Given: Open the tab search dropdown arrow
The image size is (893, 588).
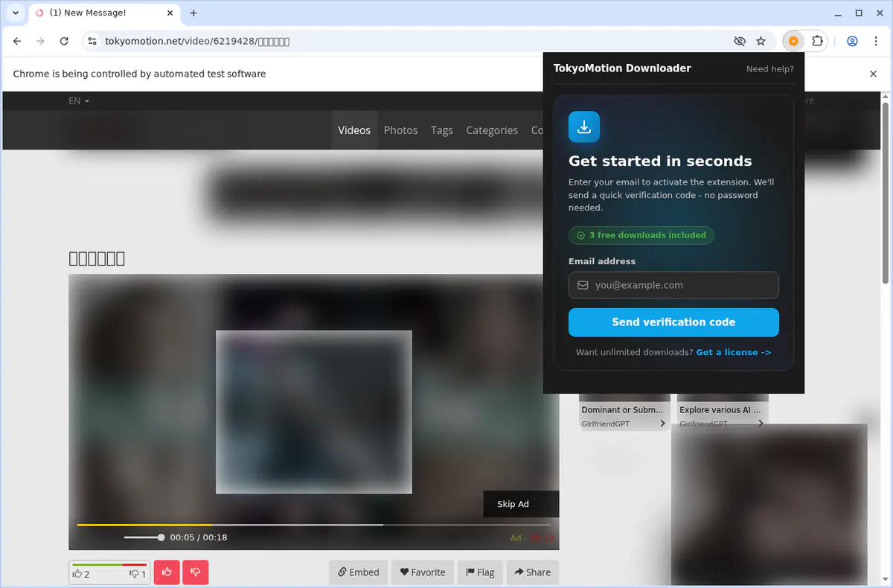Looking at the screenshot, I should point(16,13).
